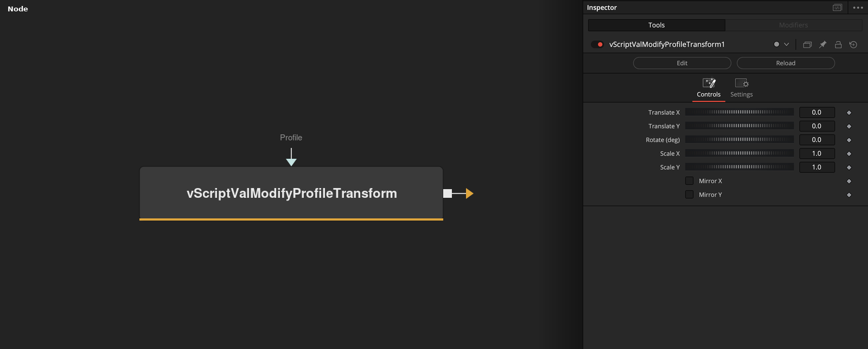Click the Translate Y value field

tap(817, 126)
